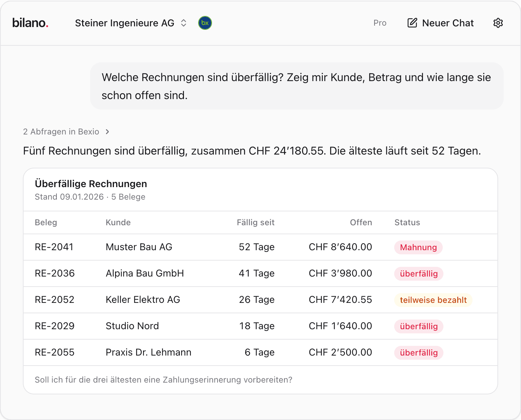The height and width of the screenshot is (420, 521).
Task: Click the bilano logo
Action: click(x=30, y=23)
